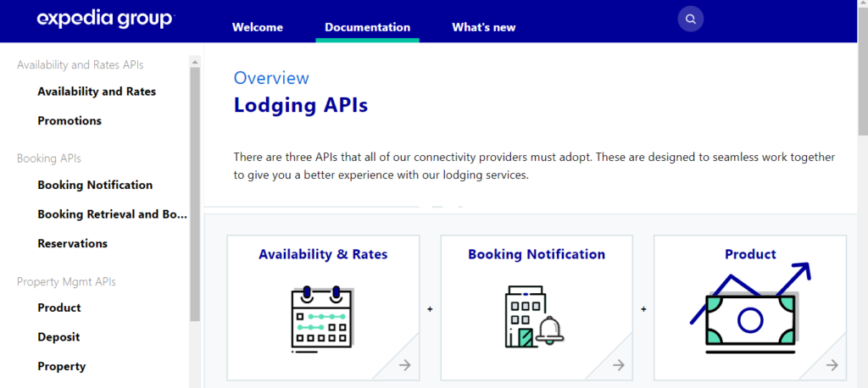
Task: Click the Expedia Group logo
Action: (x=105, y=19)
